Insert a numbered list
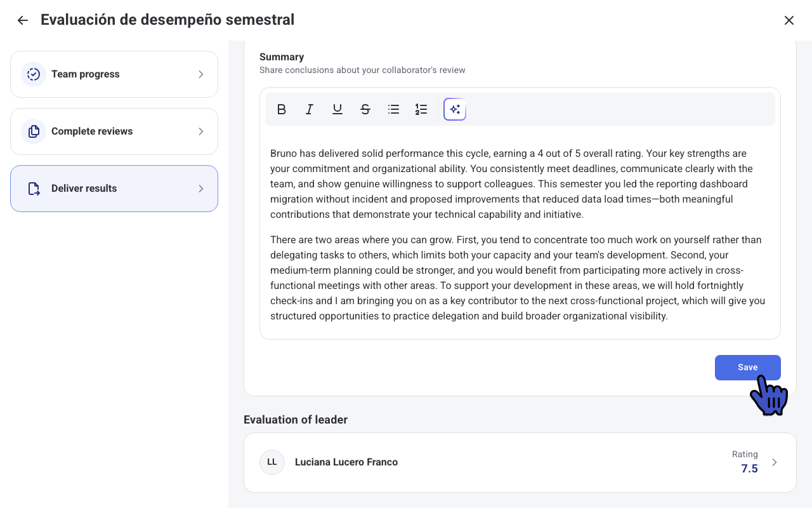Screen dimensions: 812x508 pos(421,109)
